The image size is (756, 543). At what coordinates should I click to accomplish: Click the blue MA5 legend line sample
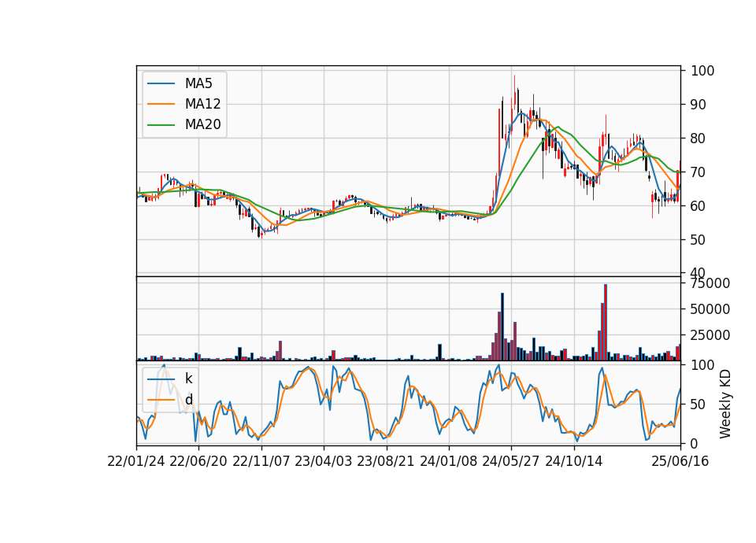click(x=161, y=84)
